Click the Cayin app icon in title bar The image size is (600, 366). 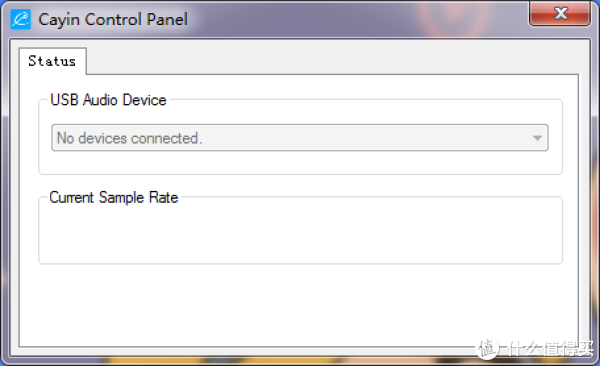[x=20, y=19]
